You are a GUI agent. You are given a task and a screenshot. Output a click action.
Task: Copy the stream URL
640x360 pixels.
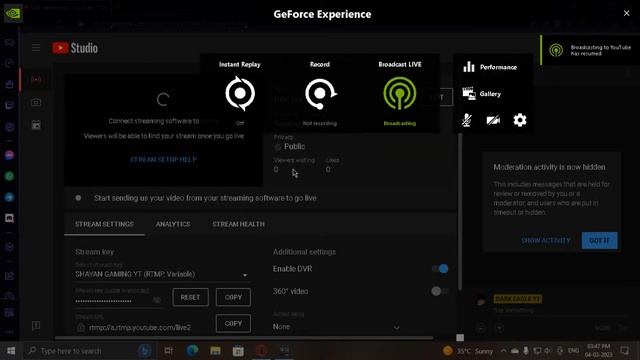(233, 323)
